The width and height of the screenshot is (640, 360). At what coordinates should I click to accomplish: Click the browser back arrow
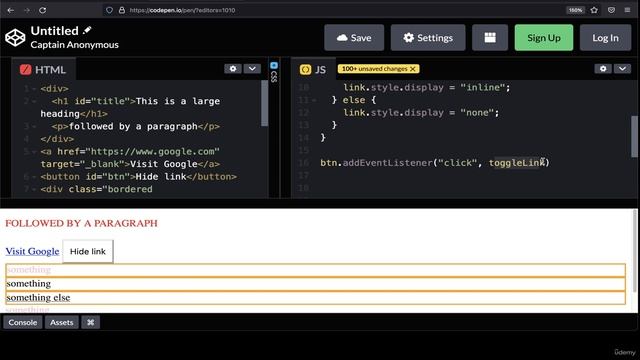pyautogui.click(x=11, y=10)
